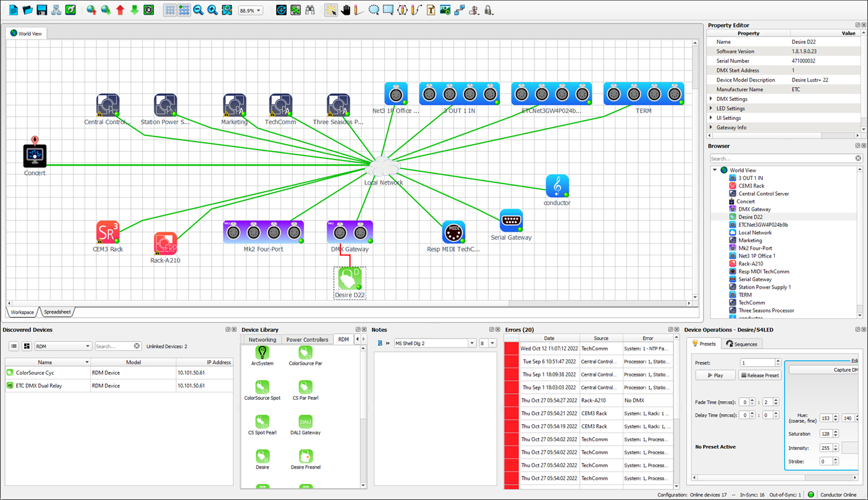Switch to the Spreadsheet tab
The image size is (868, 500).
(57, 312)
